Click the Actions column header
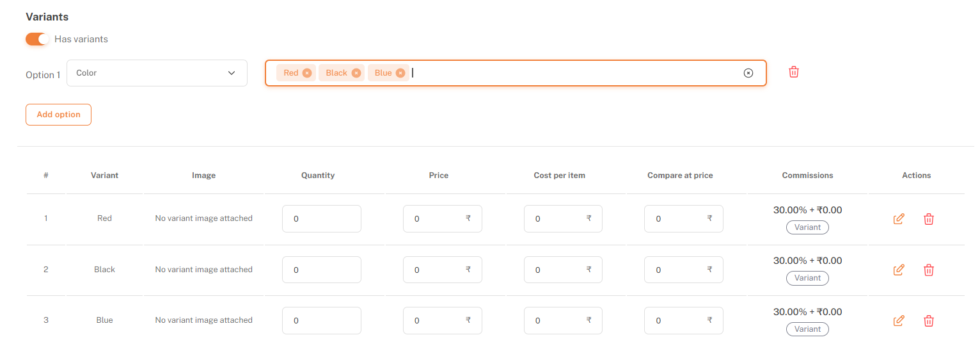This screenshot has height=351, width=980. click(917, 175)
